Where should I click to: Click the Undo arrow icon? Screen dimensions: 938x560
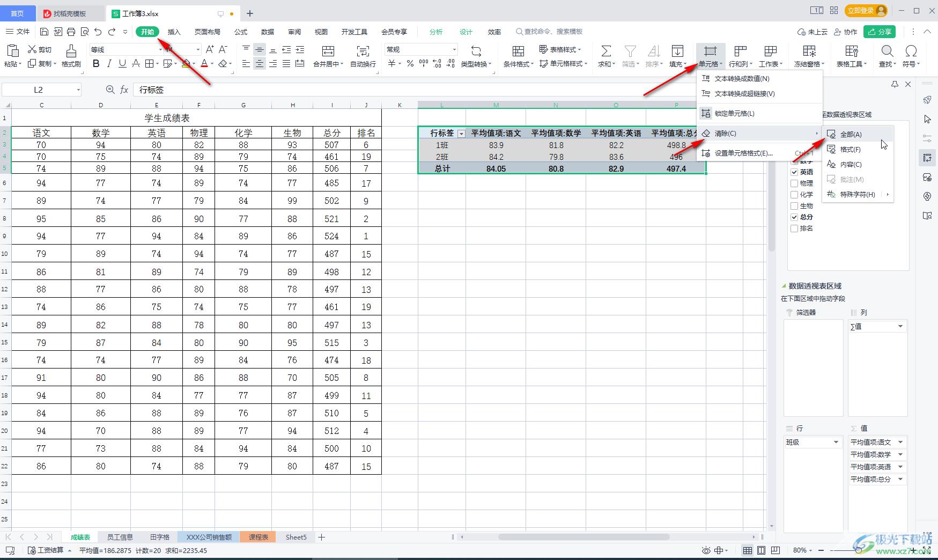(x=98, y=32)
